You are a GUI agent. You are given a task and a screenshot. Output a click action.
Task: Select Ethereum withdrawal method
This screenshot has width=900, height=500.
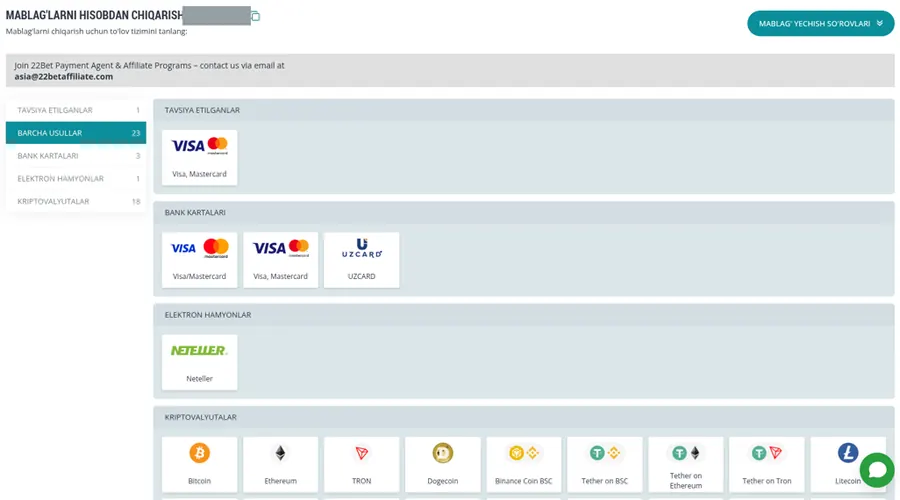(x=281, y=464)
